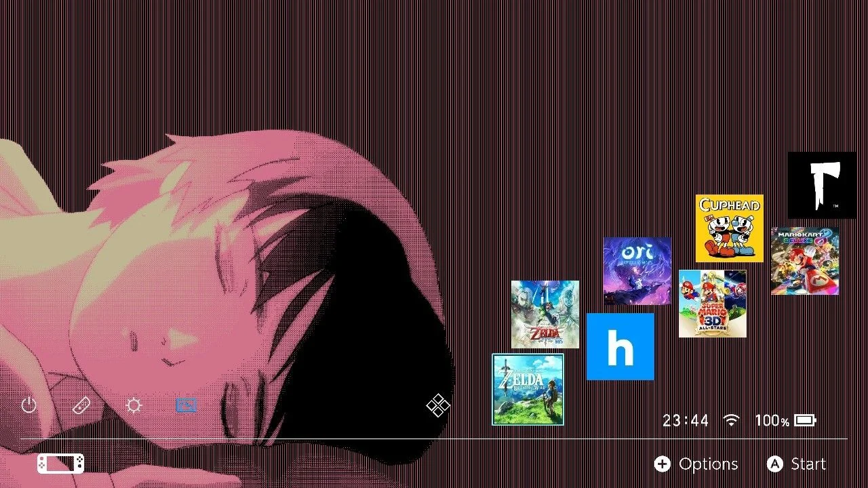Select the 100% battery percentage text
Screen dimensions: 868x488
point(772,421)
